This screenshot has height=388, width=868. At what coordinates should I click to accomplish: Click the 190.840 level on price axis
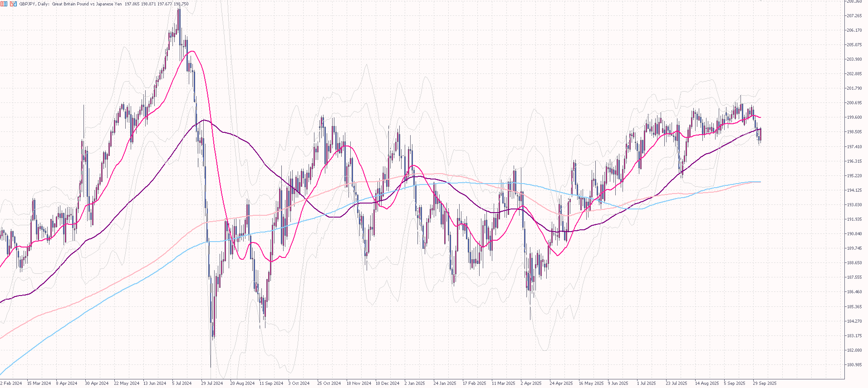pyautogui.click(x=854, y=234)
